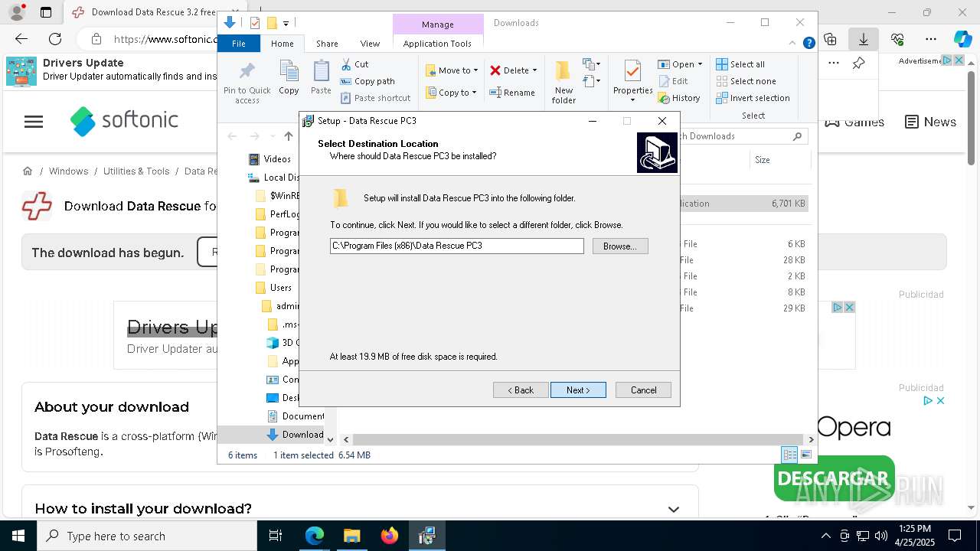Click Next in Data Rescue setup
This screenshot has width=980, height=551.
tap(578, 390)
